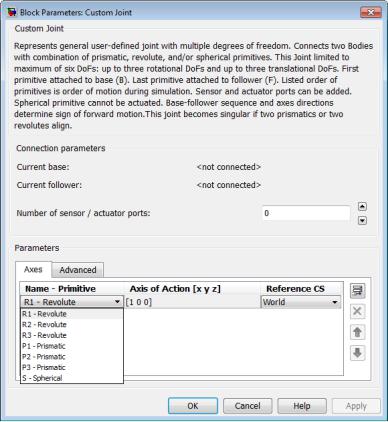Click the Simulink icon in title bar
388x422 pixels.
click(12, 12)
